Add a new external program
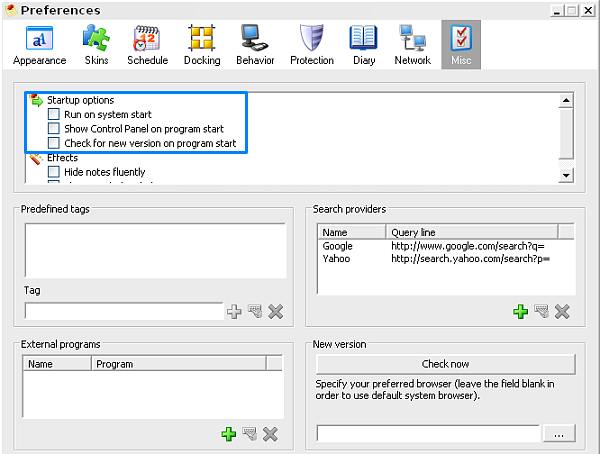This screenshot has width=600, height=454. click(x=228, y=434)
